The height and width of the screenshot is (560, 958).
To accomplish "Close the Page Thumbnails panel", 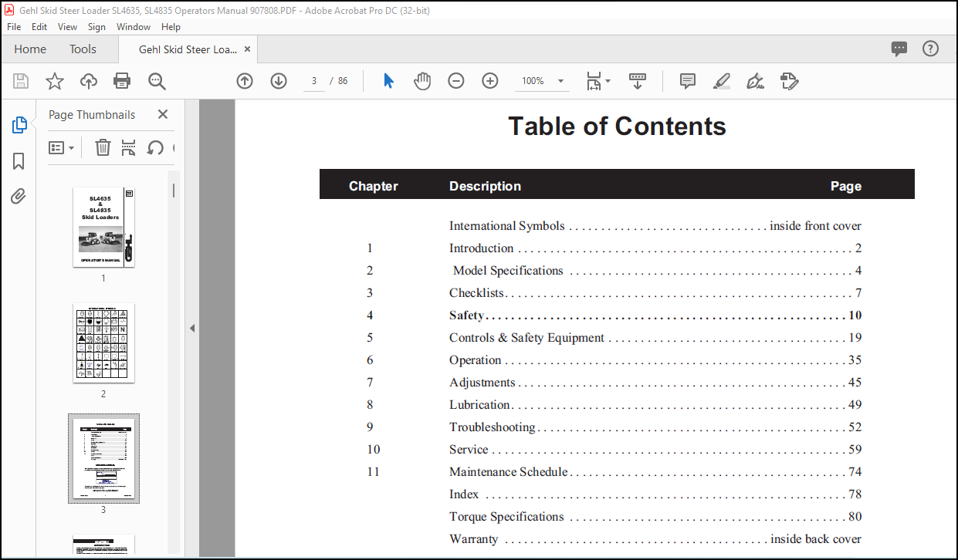I will 162,114.
